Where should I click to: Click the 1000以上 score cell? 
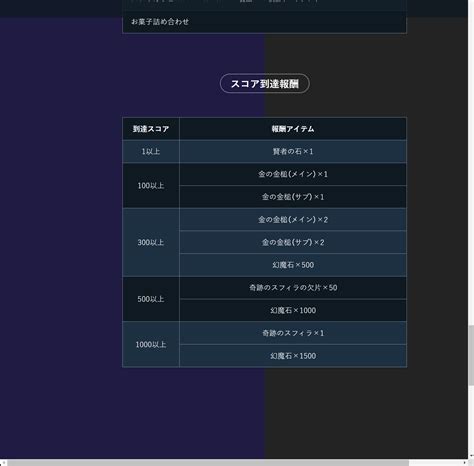[151, 344]
